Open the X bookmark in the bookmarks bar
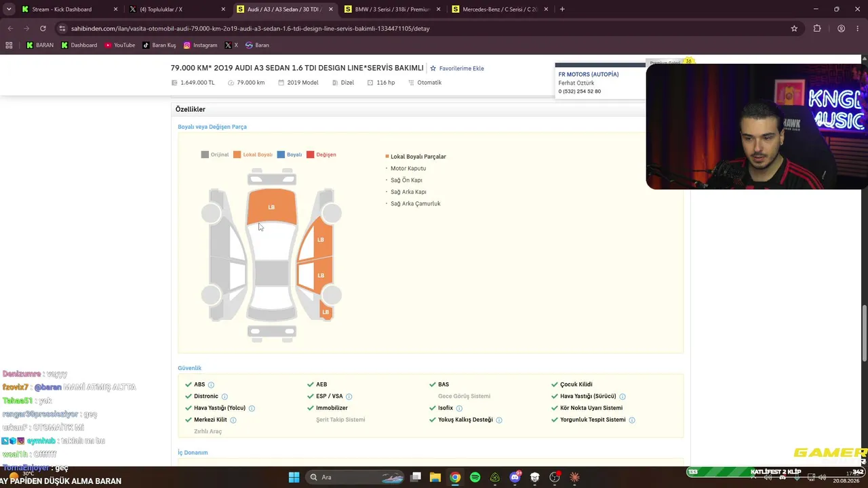This screenshot has width=868, height=488. tap(231, 45)
